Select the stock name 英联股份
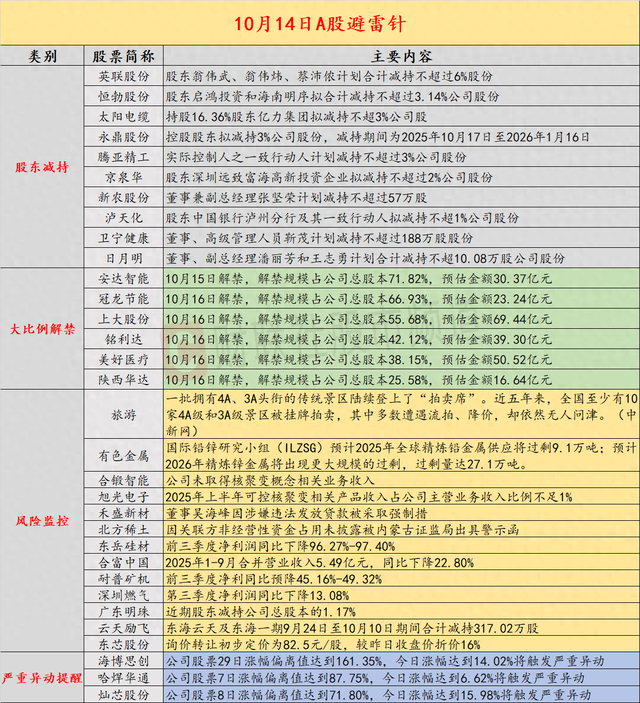 pos(123,76)
